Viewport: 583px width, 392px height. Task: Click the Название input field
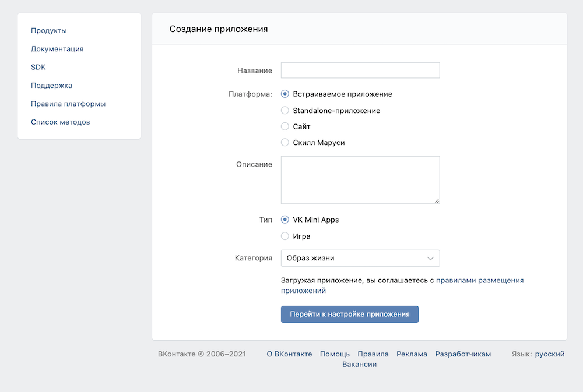360,70
